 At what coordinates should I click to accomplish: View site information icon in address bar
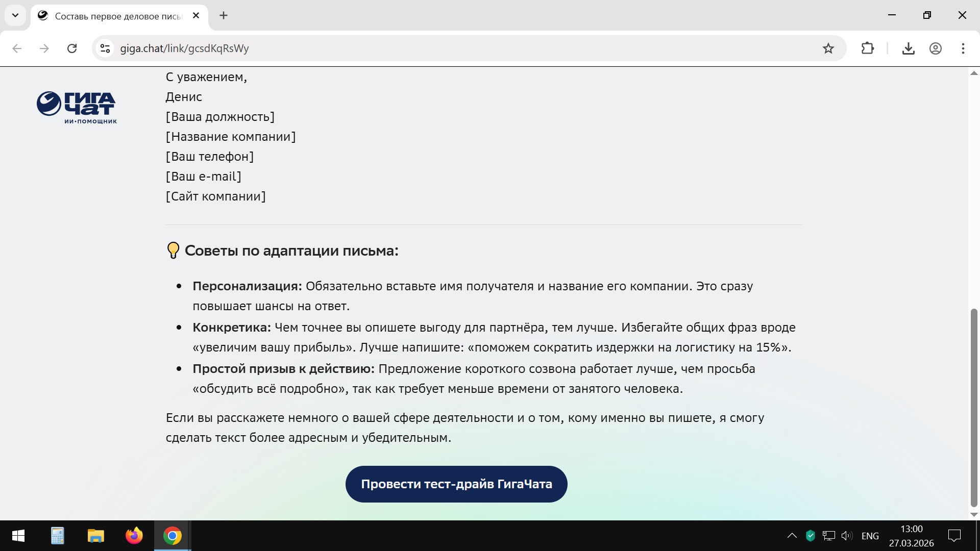pyautogui.click(x=105, y=48)
